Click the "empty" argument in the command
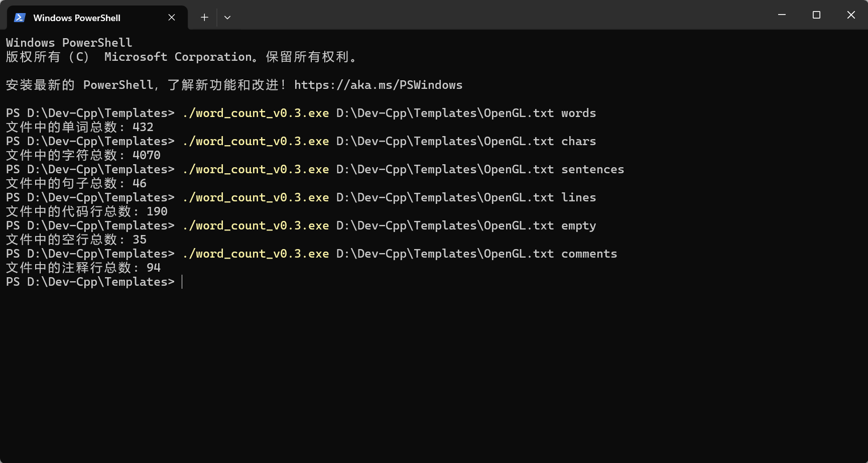868x463 pixels. click(578, 226)
